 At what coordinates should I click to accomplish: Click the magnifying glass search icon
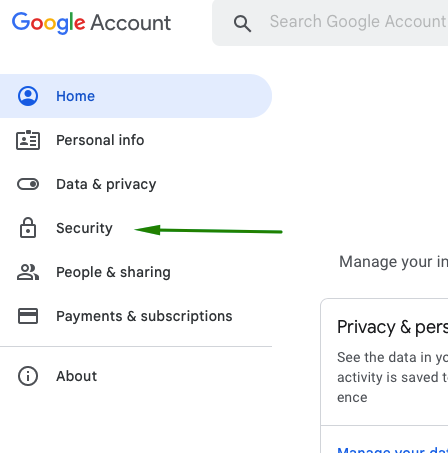coord(242,23)
